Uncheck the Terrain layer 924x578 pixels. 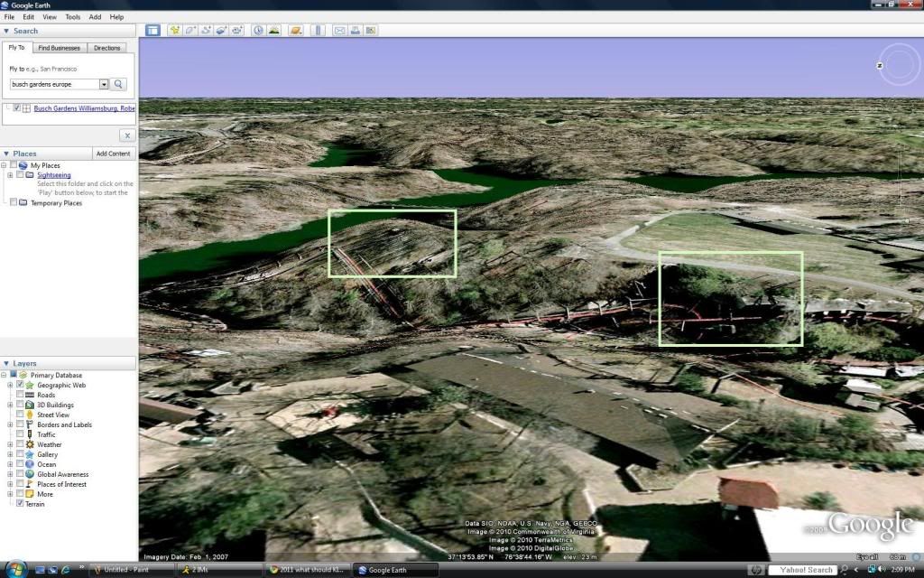[x=20, y=504]
